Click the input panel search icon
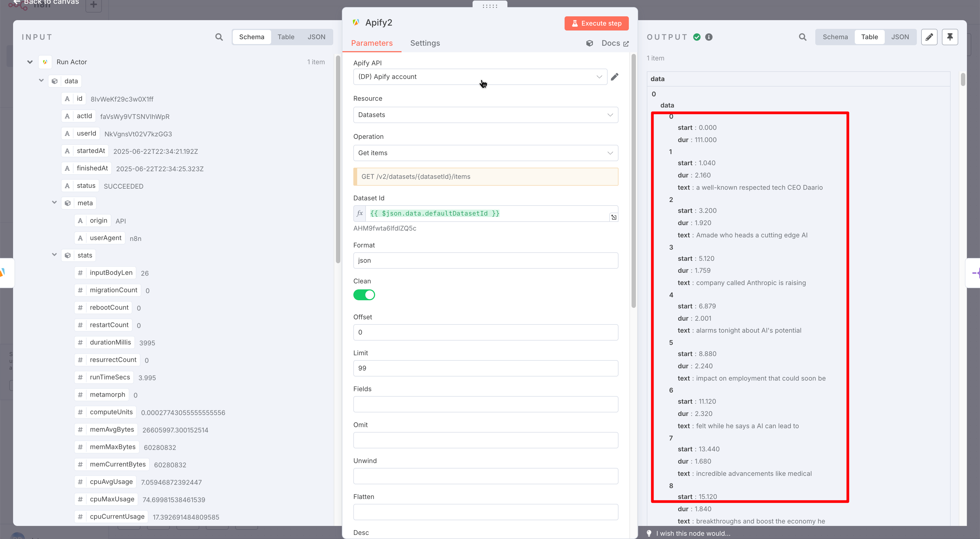The width and height of the screenshot is (980, 539). point(219,37)
